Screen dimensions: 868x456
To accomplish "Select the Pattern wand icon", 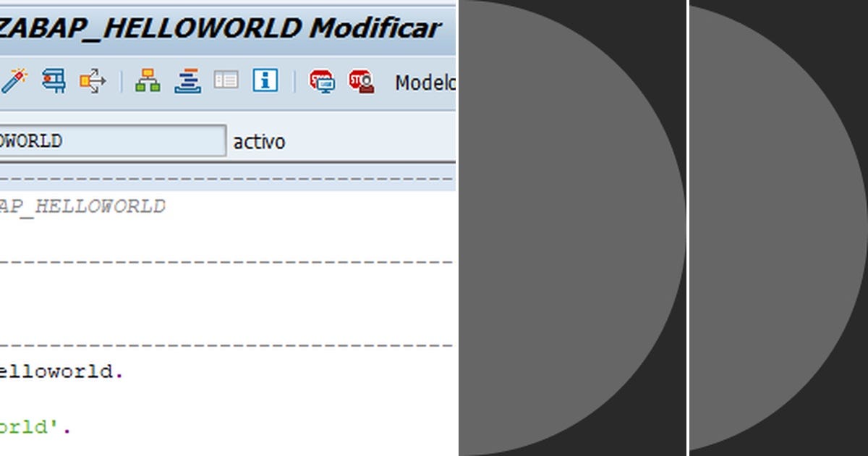I will click(16, 80).
